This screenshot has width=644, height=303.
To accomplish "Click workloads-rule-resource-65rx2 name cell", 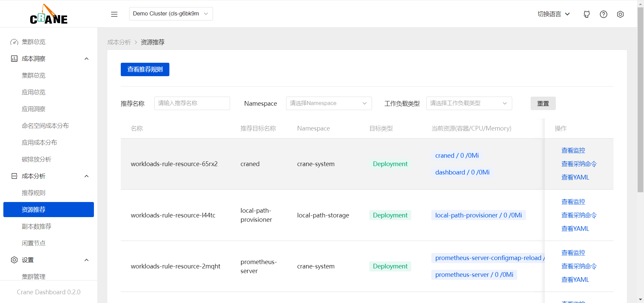I will (x=174, y=164).
